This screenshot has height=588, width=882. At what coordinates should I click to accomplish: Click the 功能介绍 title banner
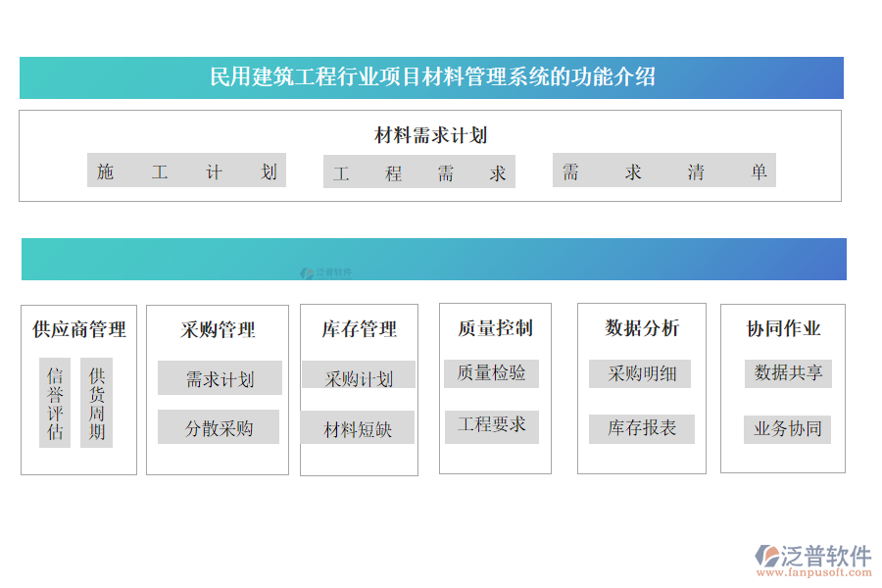click(431, 77)
